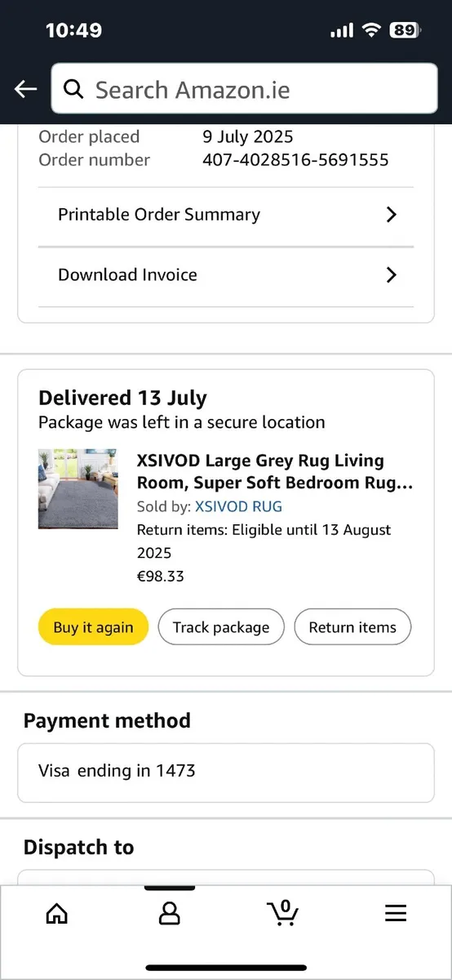Click the Return items button
452x980 pixels.
352,627
